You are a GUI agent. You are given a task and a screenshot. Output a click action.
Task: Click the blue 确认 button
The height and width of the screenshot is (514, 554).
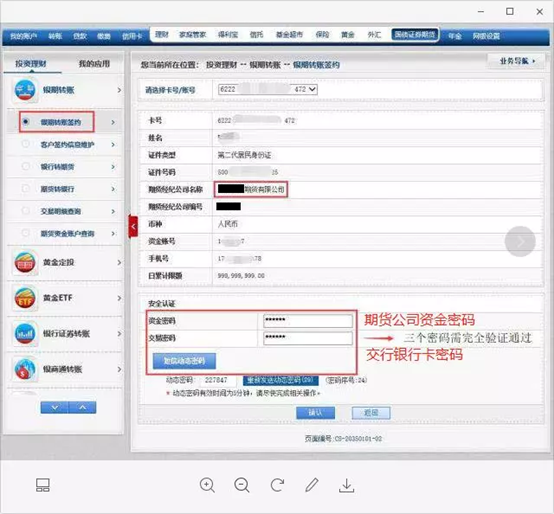(x=315, y=413)
